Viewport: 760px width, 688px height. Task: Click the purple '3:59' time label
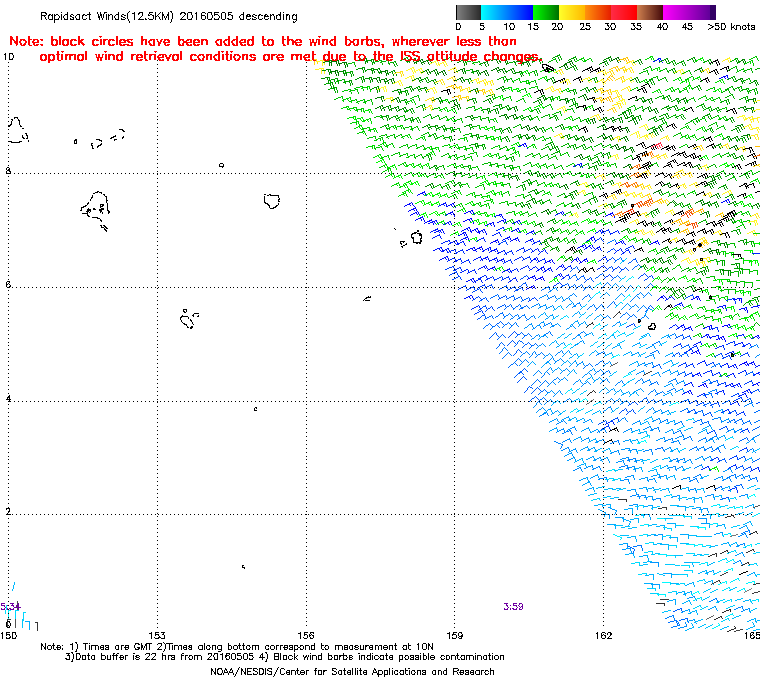tap(513, 607)
